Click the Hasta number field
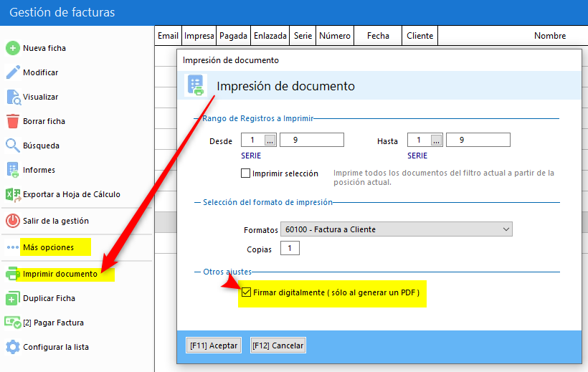 coord(478,140)
